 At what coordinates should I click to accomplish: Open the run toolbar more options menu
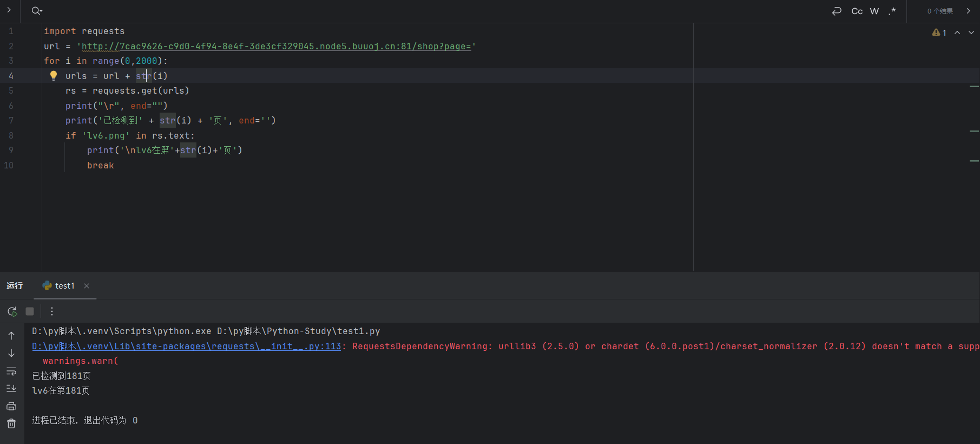(x=52, y=311)
